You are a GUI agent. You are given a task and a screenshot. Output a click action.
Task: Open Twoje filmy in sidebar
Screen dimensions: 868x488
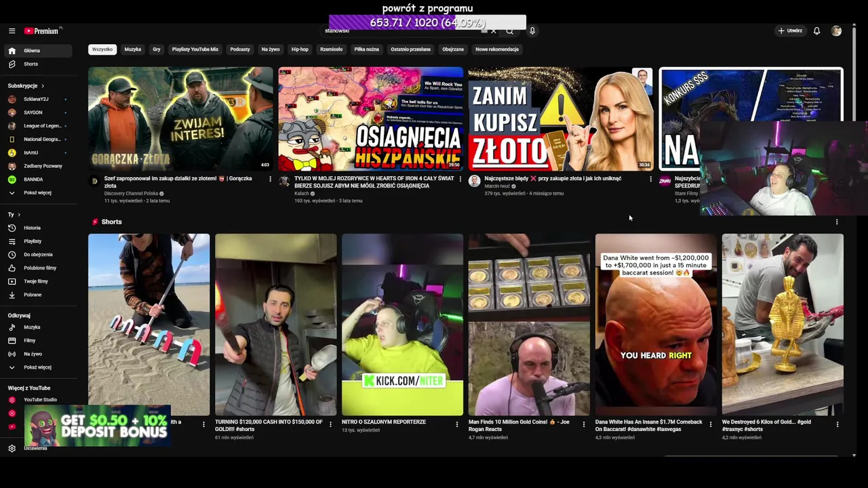click(37, 281)
